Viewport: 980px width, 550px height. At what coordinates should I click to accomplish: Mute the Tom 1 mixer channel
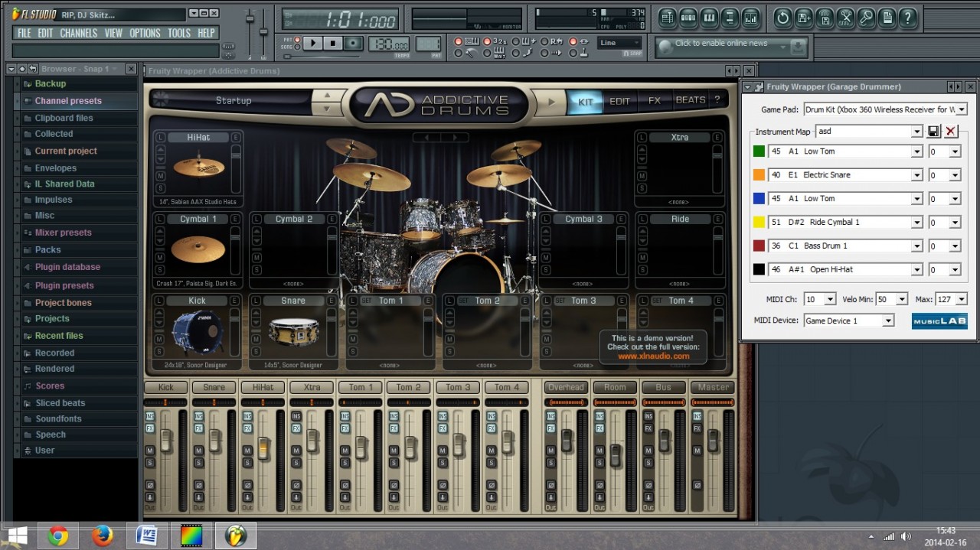[x=345, y=451]
